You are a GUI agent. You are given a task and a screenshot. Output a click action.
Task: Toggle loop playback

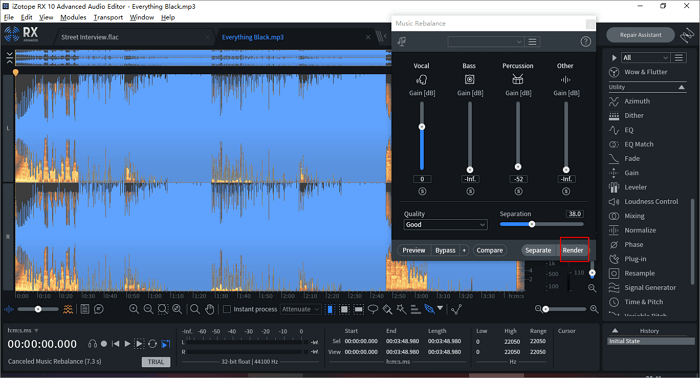click(x=152, y=344)
